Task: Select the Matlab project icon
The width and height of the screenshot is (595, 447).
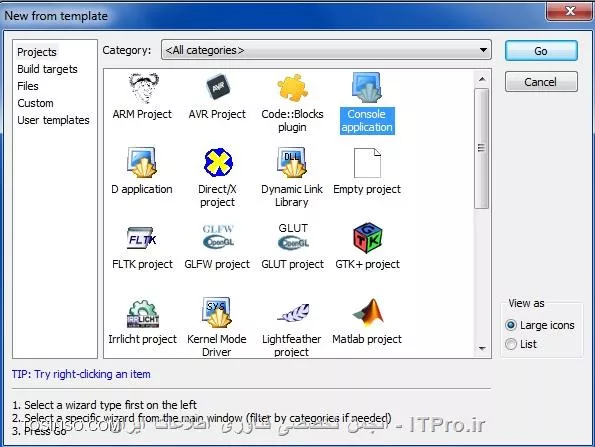Action: pos(367,313)
